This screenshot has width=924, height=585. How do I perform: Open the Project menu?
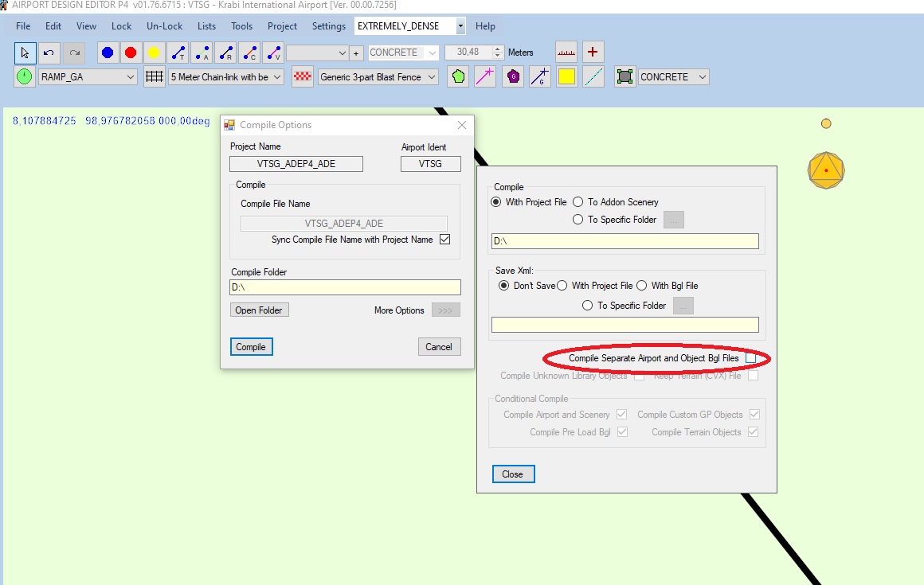click(x=282, y=25)
